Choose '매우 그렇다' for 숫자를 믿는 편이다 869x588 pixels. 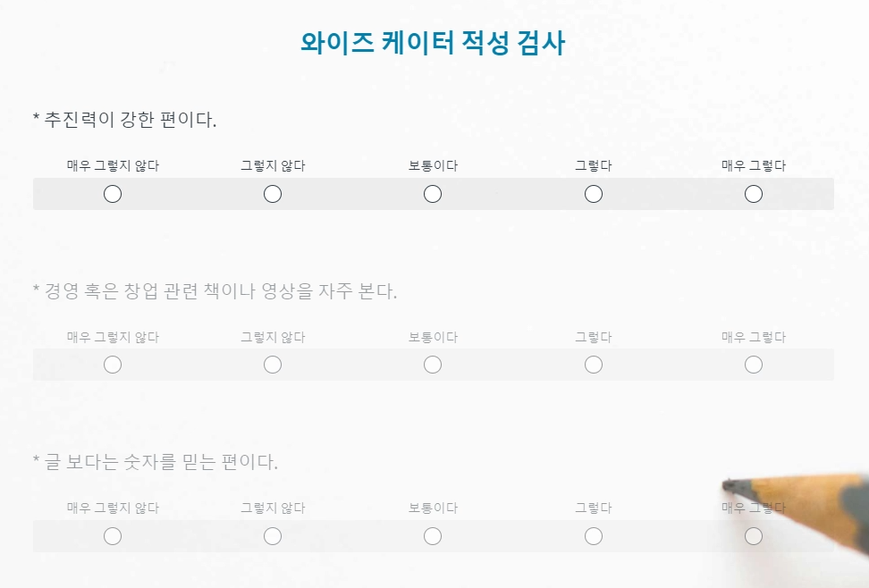click(x=754, y=536)
